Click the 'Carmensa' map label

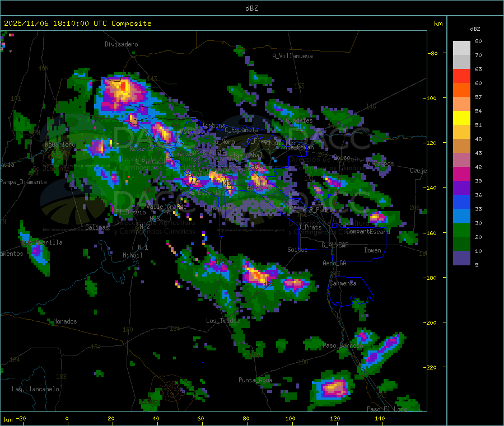point(343,283)
